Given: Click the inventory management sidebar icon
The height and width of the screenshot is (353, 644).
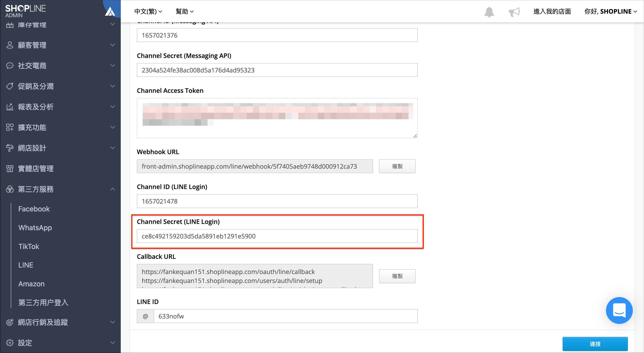Looking at the screenshot, I should pos(10,25).
